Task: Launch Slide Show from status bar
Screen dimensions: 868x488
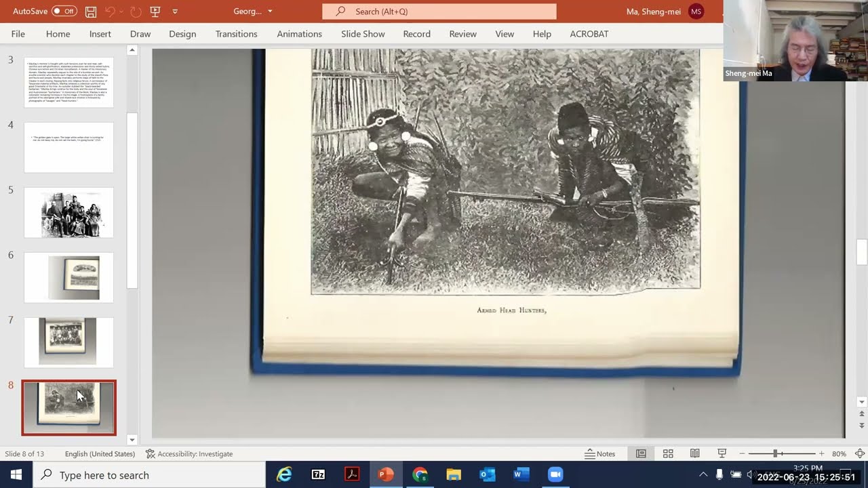Action: tap(722, 453)
